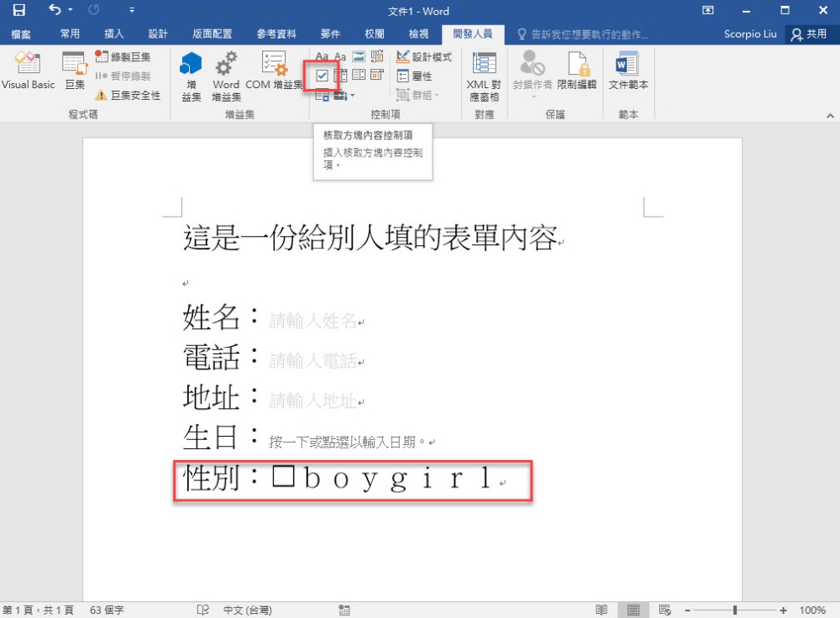
Task: Click the 63 個字 word count
Action: [107, 610]
